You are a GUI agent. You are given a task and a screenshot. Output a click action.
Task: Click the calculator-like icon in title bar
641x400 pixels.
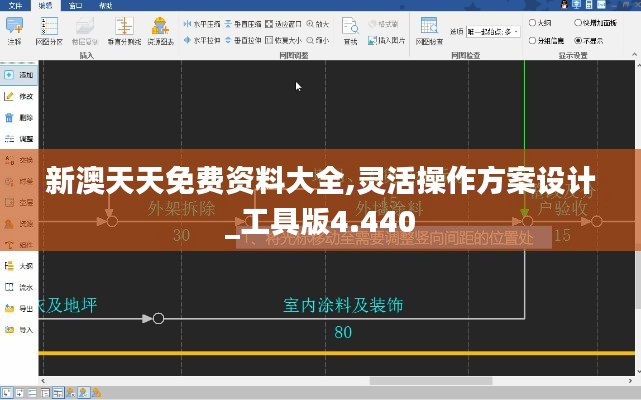589,4
